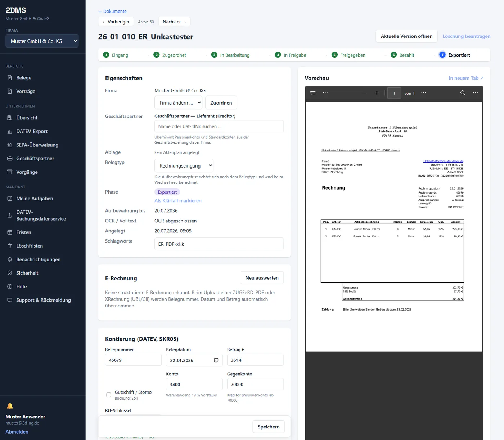Click Neu auswerten for E-Rechnung
Screen dimensions: 504x440
tap(262, 278)
